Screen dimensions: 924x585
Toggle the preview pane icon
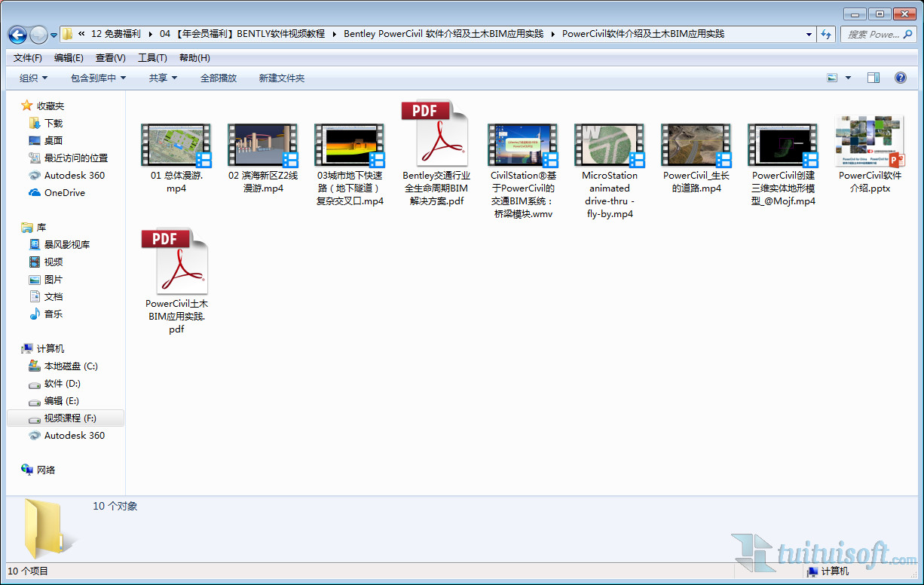tap(874, 78)
